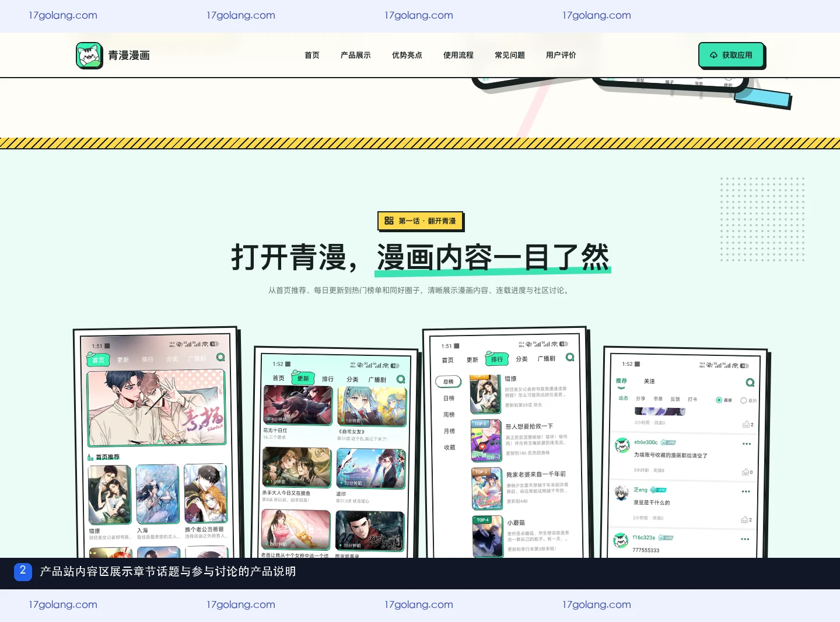Click the level badge next to eb6e300c
The image size is (840, 622).
[668, 442]
